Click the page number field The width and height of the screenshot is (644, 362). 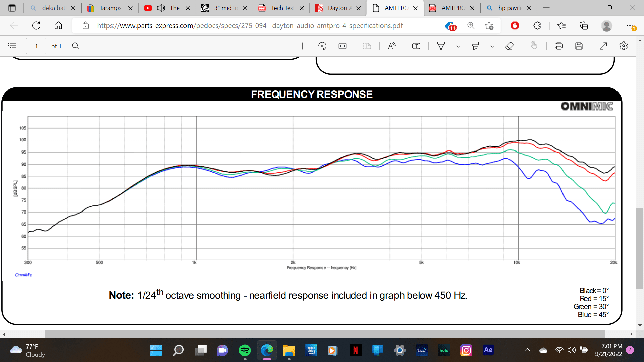[x=36, y=46]
